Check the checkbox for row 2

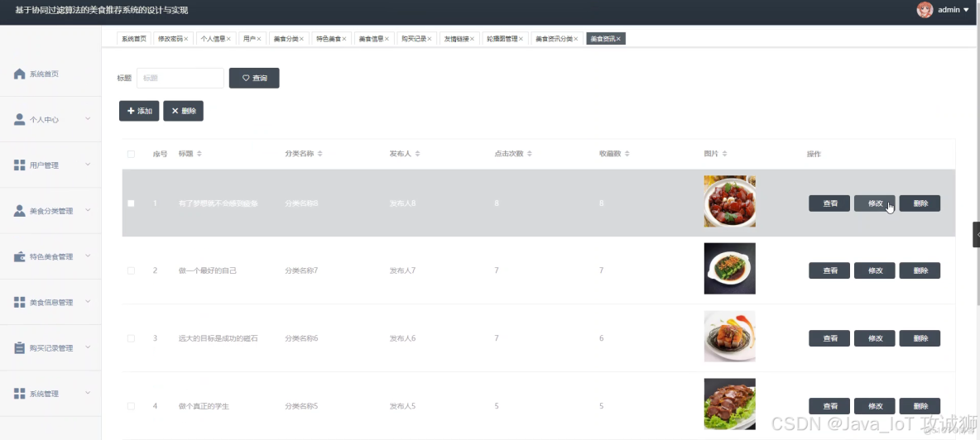(x=131, y=270)
